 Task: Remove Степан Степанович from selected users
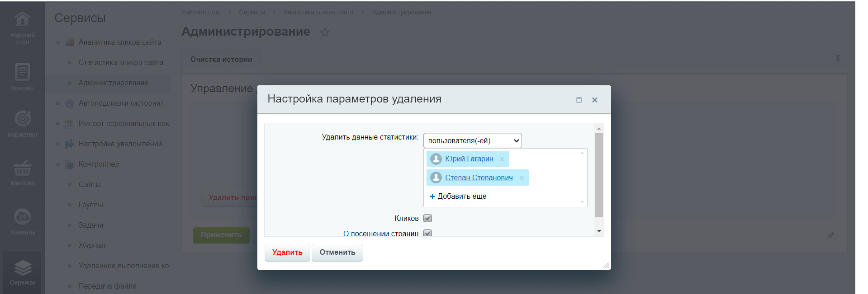(522, 178)
